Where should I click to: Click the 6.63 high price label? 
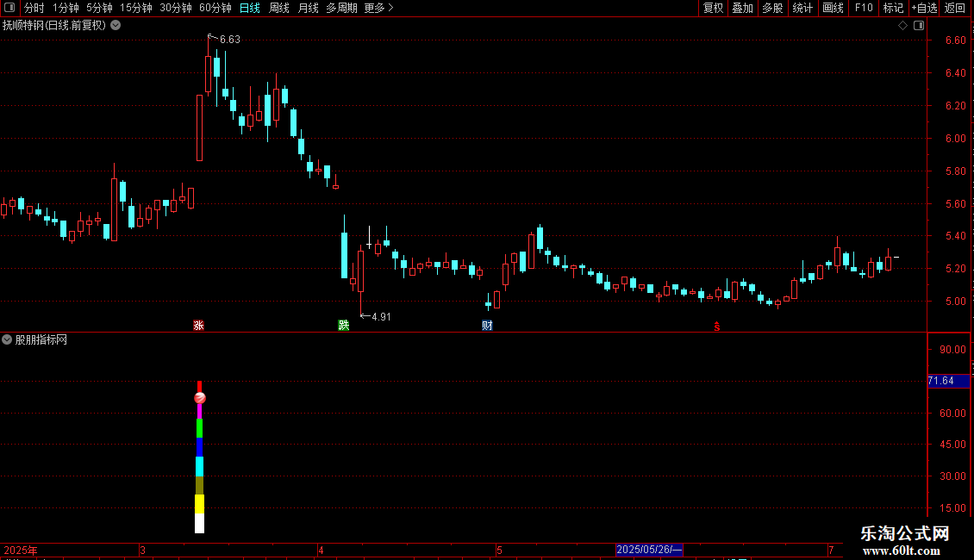230,39
